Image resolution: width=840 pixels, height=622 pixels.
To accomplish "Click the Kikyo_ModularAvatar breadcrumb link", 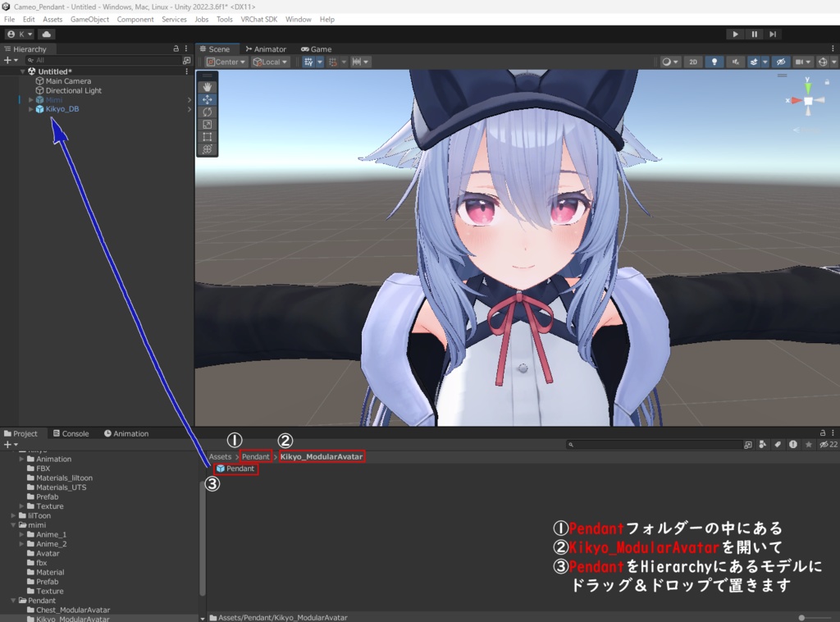I will pos(322,456).
